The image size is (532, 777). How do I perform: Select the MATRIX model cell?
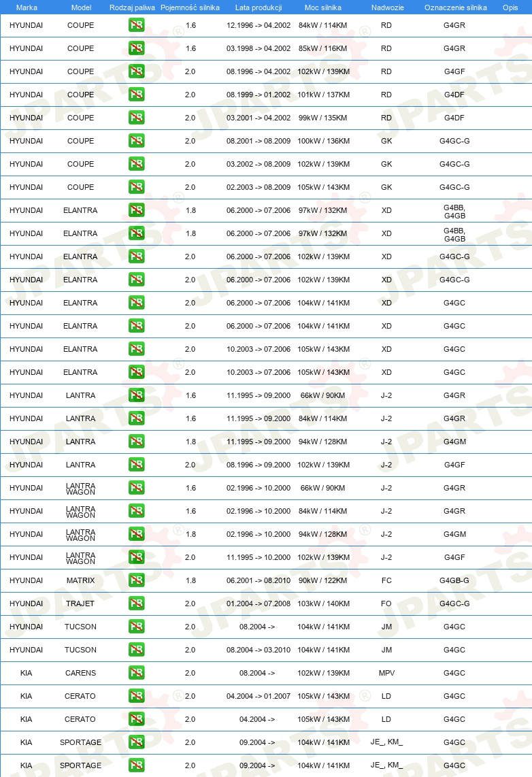coord(80,580)
